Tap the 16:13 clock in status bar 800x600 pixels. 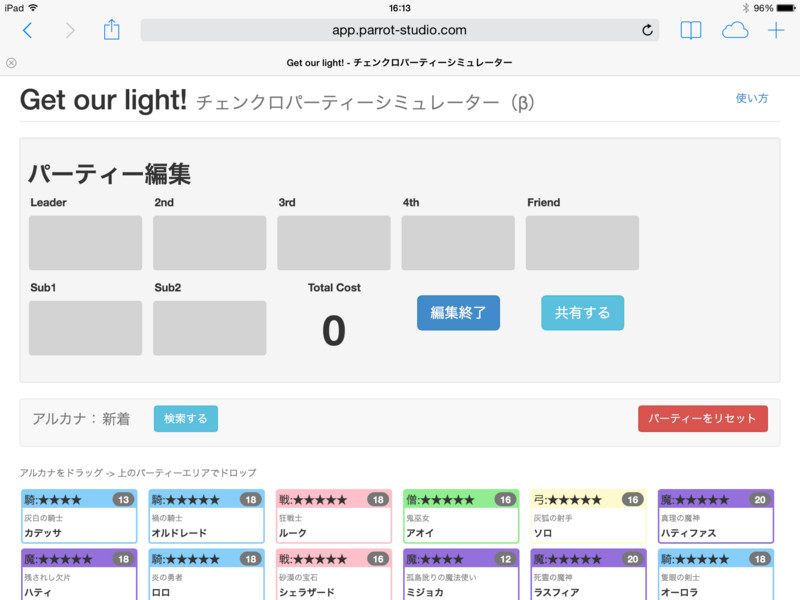(x=399, y=8)
